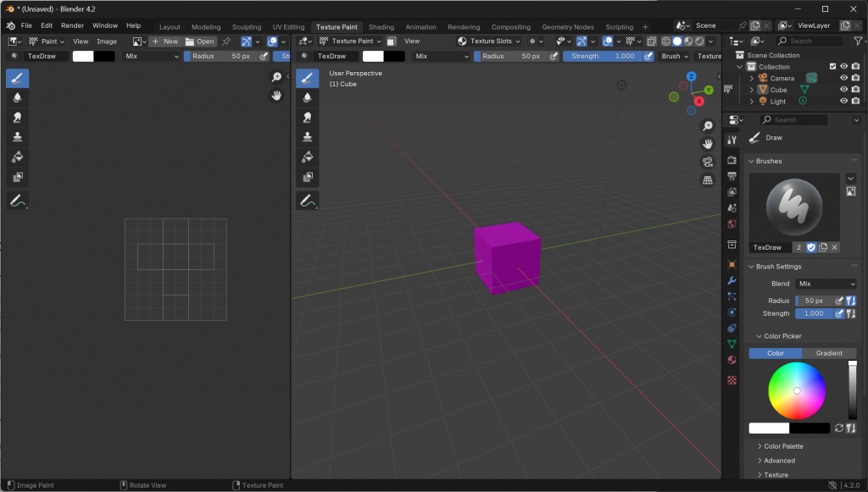Disable the Cube in renders camera icon

856,90
